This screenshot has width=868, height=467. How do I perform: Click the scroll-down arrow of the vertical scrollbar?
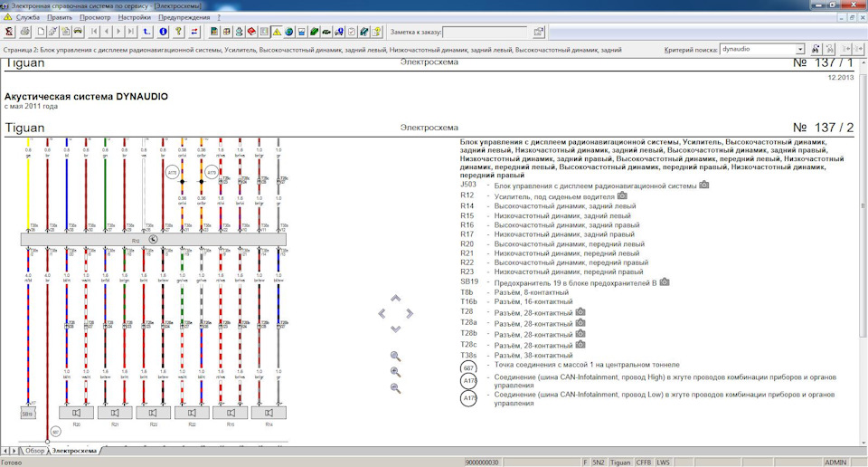[863, 443]
